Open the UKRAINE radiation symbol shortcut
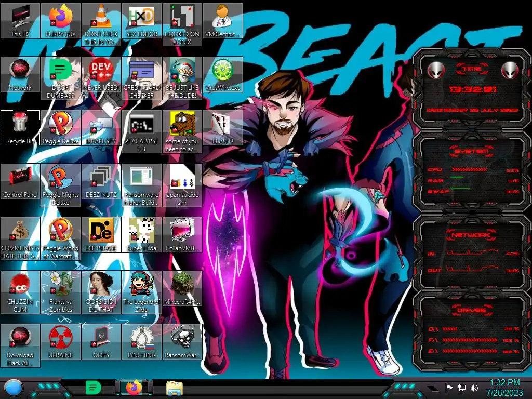This screenshot has height=399, width=532. coord(61,342)
